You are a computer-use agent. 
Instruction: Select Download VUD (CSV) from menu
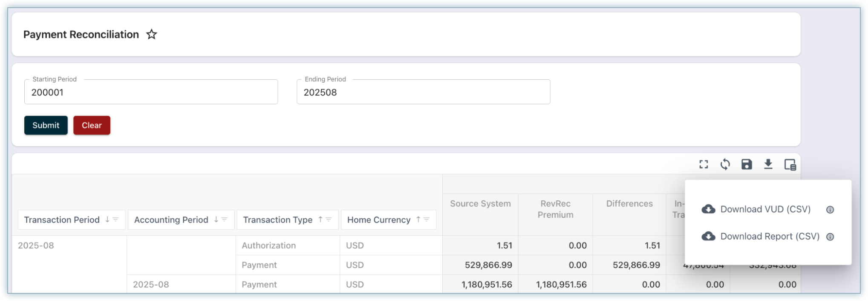[x=765, y=209]
